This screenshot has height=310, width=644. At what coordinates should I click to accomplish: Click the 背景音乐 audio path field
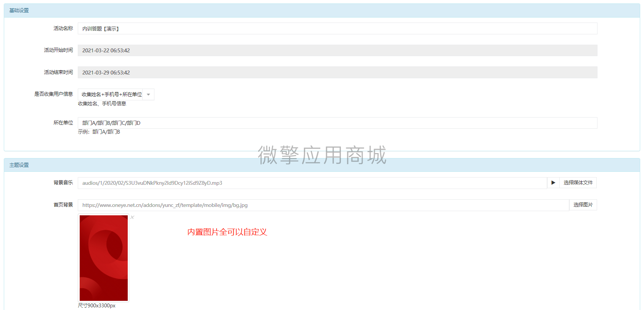[x=312, y=183]
